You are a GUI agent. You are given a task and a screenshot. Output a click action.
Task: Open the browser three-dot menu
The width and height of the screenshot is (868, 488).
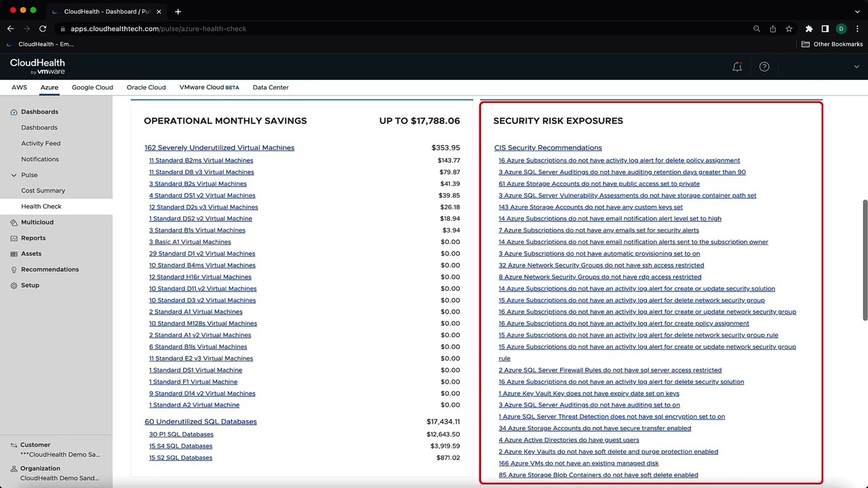pos(858,28)
